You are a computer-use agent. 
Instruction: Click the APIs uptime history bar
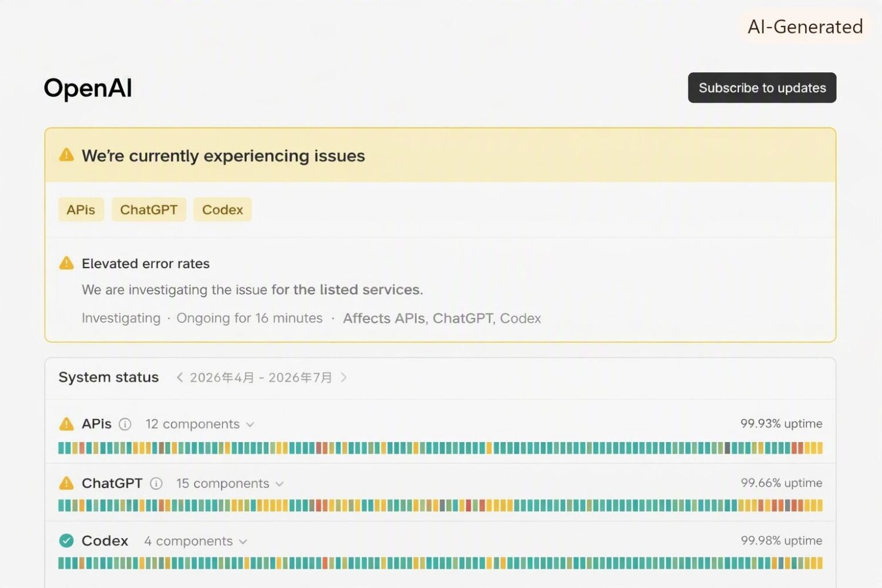(x=440, y=448)
